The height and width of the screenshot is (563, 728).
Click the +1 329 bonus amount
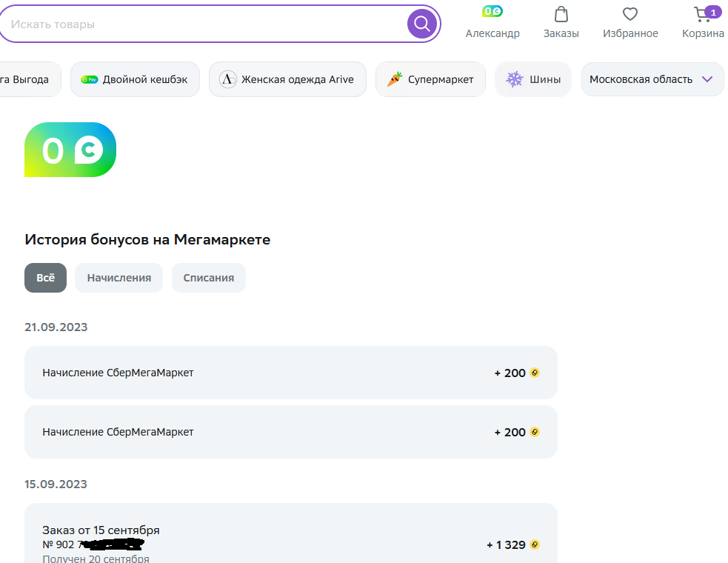click(506, 545)
